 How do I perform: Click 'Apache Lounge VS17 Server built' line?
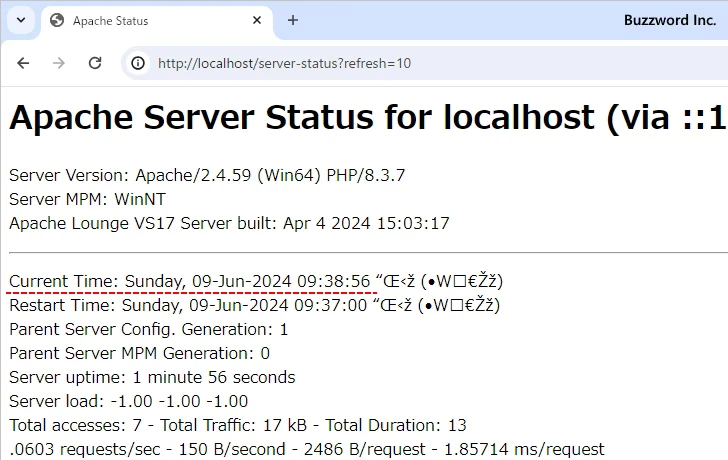tap(229, 224)
